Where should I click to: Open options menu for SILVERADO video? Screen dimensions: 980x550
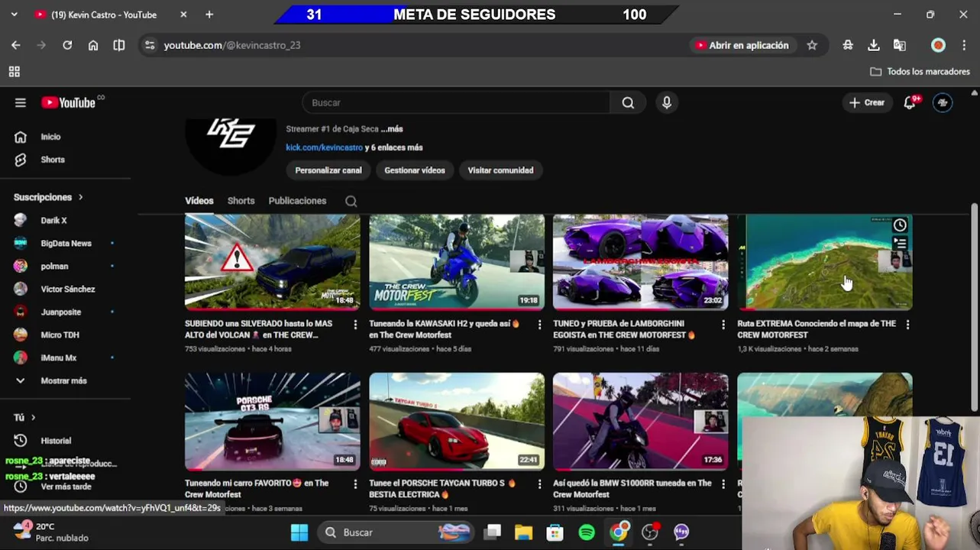pos(355,325)
